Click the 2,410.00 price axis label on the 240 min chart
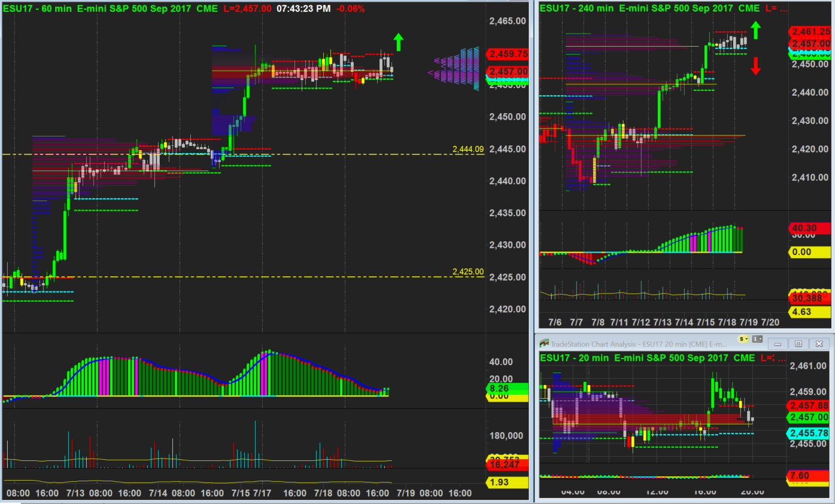The image size is (835, 504). [x=810, y=177]
